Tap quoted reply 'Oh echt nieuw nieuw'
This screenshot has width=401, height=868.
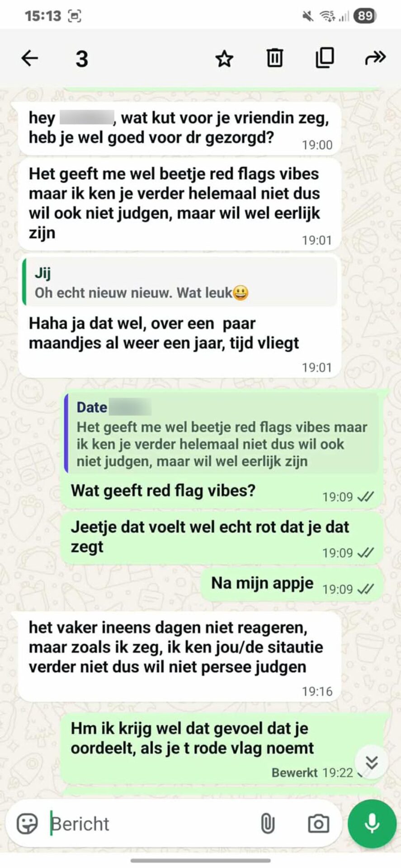coord(180,283)
